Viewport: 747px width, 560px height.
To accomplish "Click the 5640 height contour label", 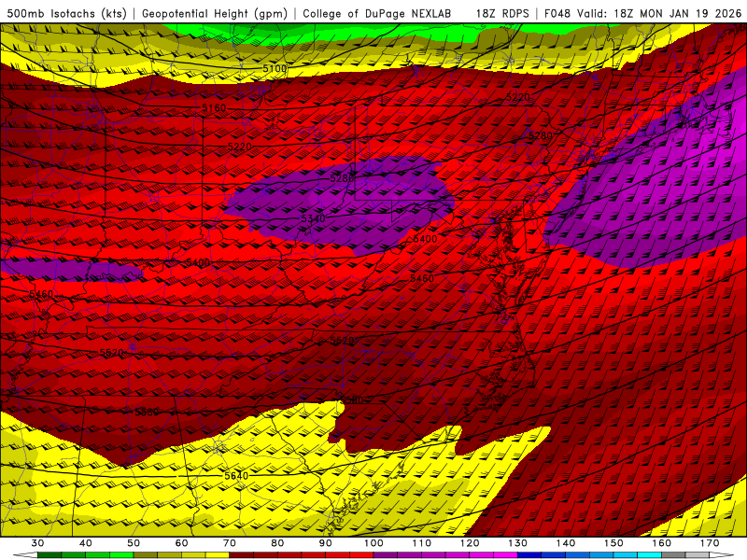I will 236,476.
